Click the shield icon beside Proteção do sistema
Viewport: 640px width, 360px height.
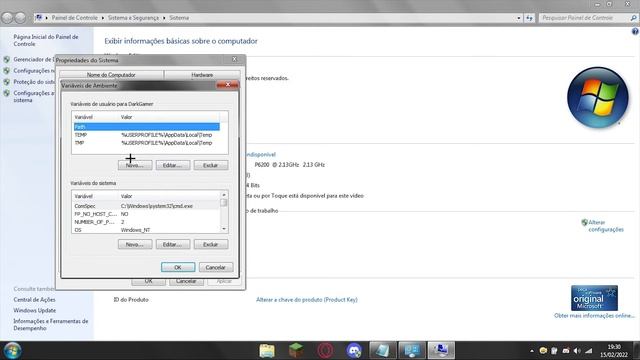(x=7, y=82)
